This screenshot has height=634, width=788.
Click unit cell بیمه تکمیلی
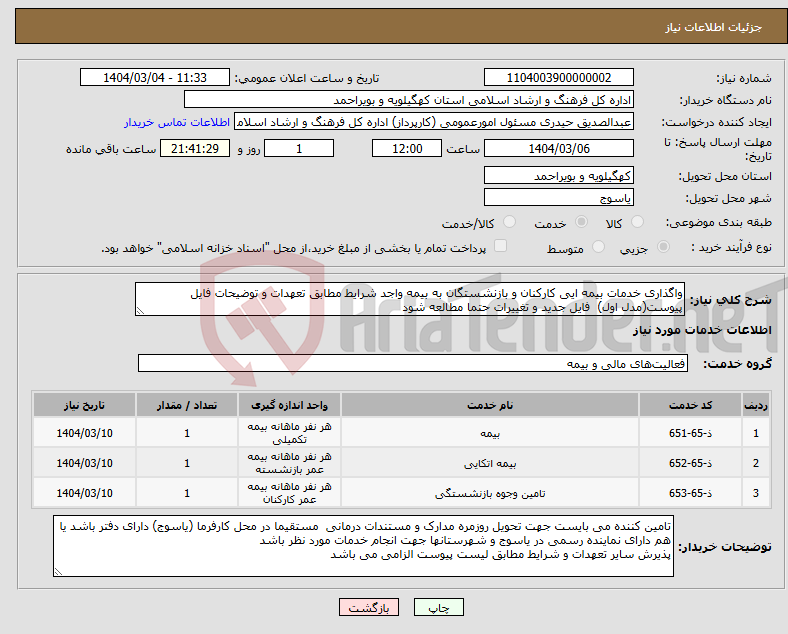click(x=289, y=433)
